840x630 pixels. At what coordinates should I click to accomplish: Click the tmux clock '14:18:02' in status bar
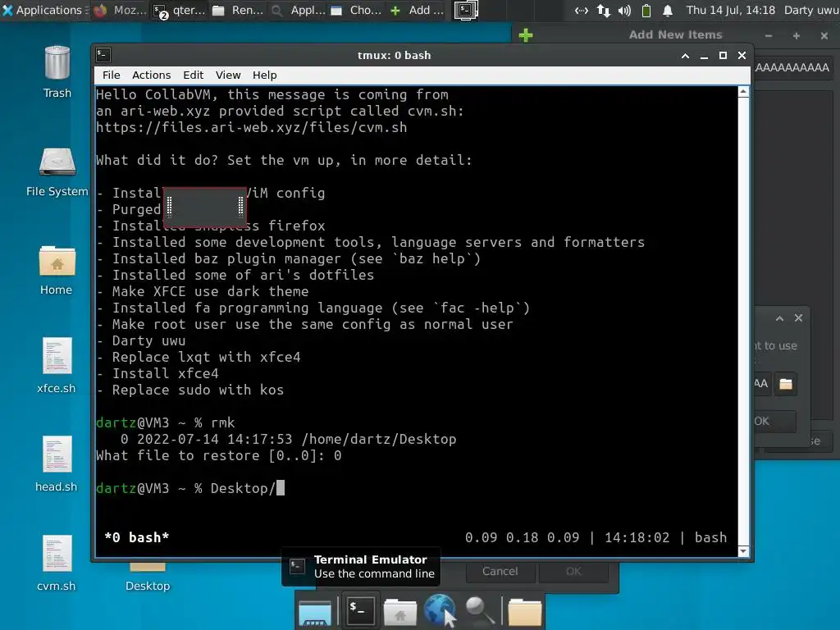[x=637, y=537]
